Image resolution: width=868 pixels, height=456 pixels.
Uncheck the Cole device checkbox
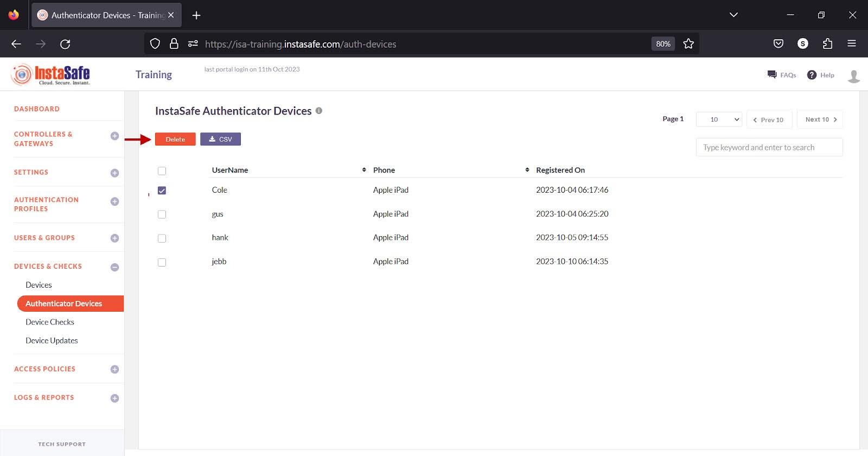pyautogui.click(x=162, y=191)
